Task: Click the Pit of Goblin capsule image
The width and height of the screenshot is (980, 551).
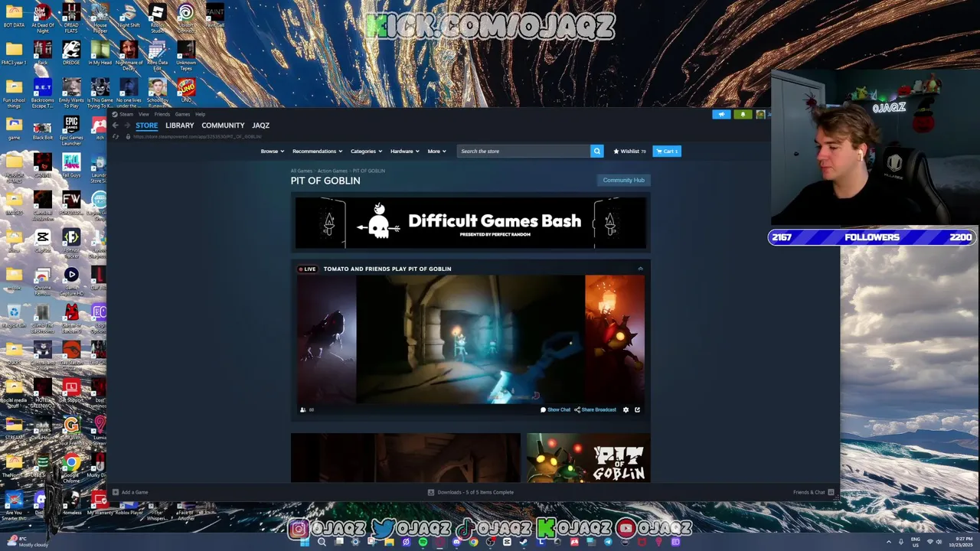Action: click(588, 458)
